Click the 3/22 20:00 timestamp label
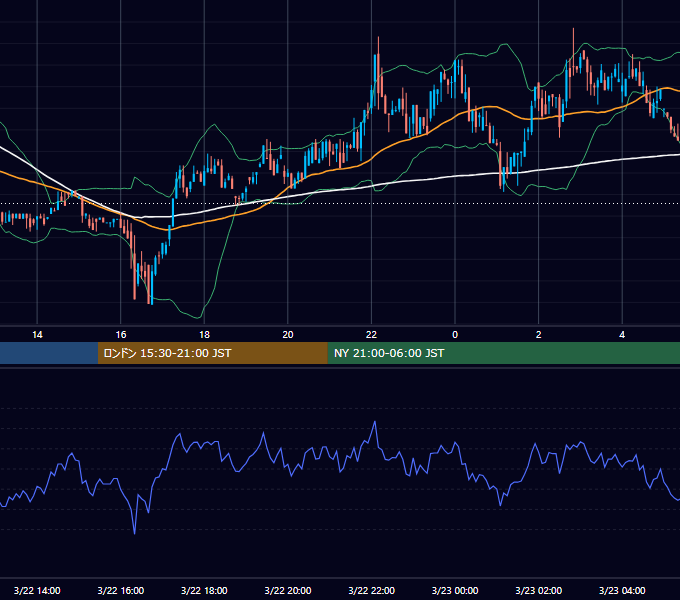Screen dimensions: 680x600 [288, 590]
